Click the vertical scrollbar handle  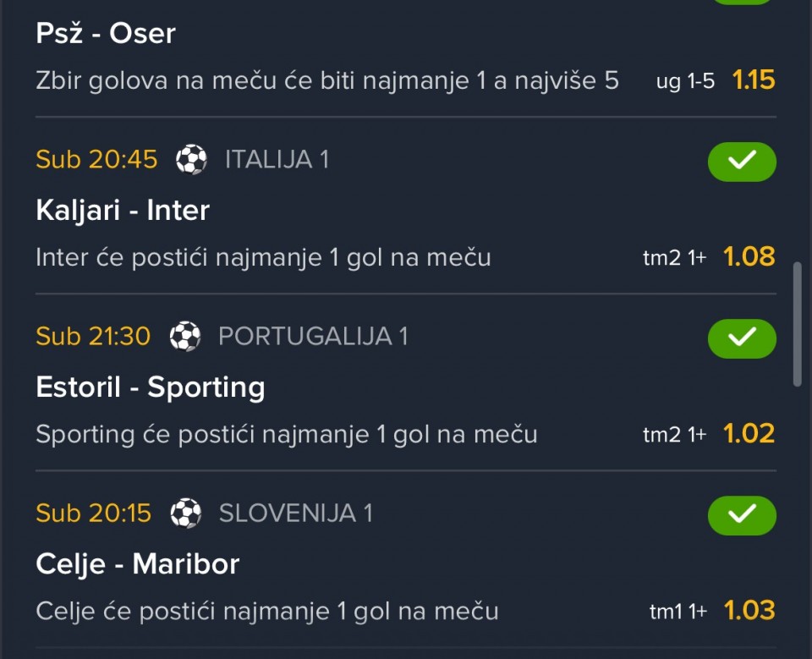pos(797,324)
